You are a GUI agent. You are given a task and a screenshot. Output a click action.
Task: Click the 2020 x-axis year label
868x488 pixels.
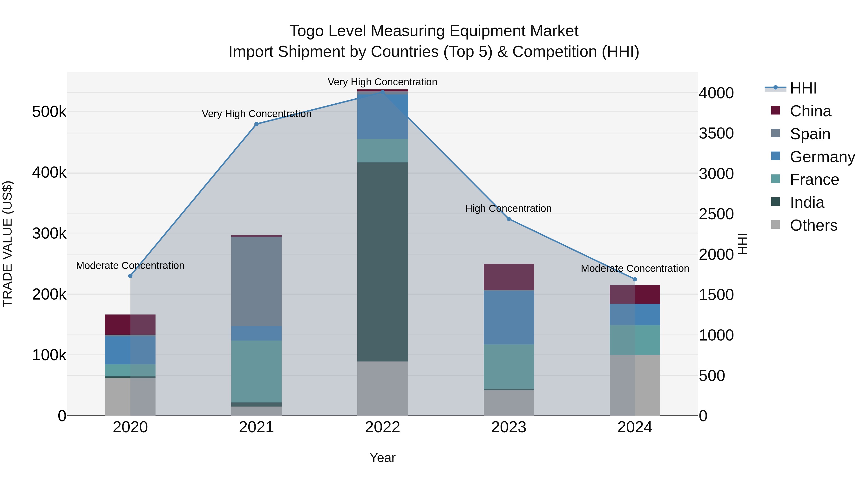tap(130, 427)
